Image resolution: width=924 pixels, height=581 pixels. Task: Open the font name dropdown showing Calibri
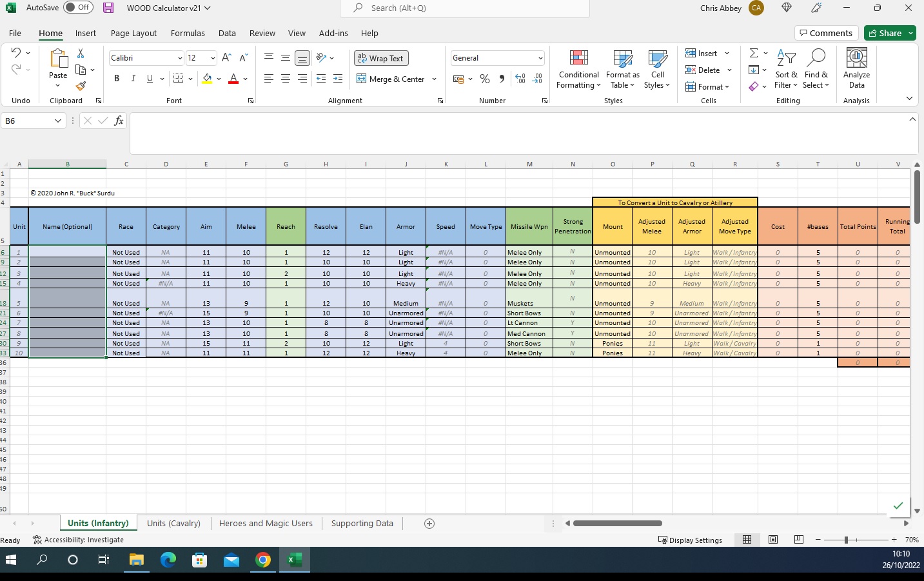click(x=180, y=58)
